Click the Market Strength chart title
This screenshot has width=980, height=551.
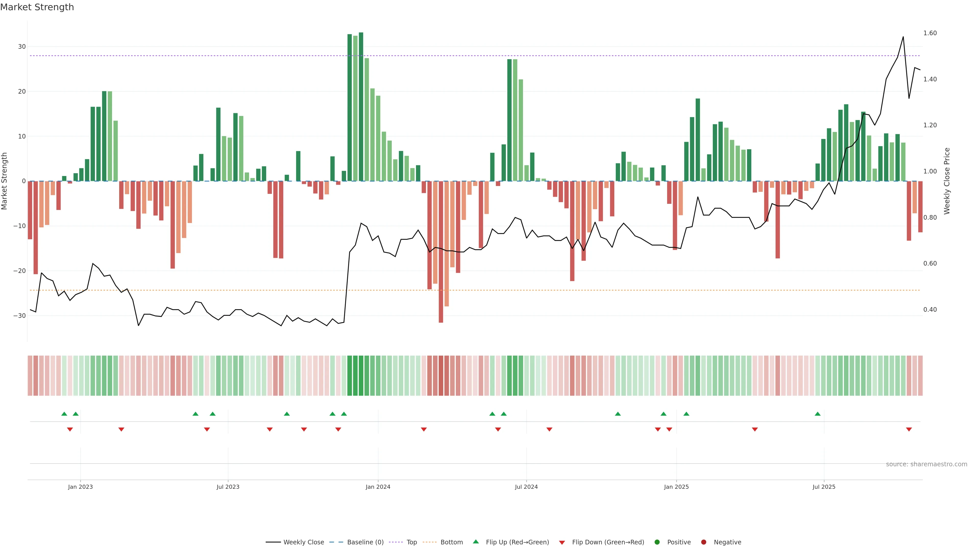click(37, 7)
